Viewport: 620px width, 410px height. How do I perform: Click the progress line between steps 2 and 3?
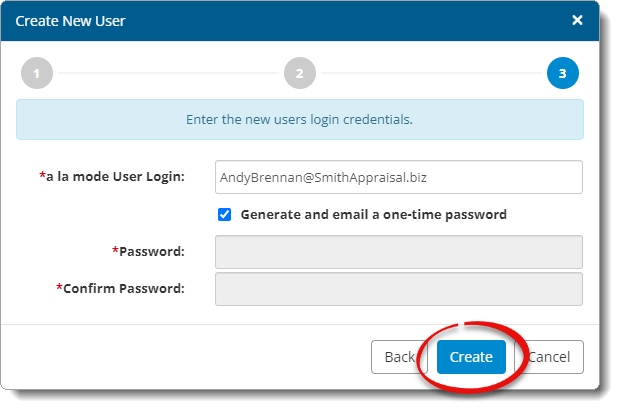tap(430, 73)
